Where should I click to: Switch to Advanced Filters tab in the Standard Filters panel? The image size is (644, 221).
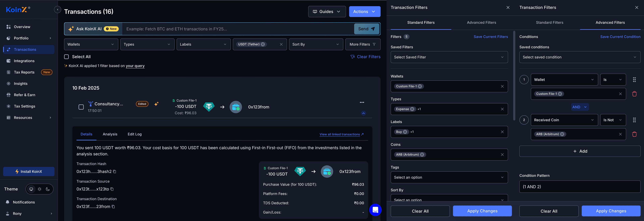pos(481,22)
